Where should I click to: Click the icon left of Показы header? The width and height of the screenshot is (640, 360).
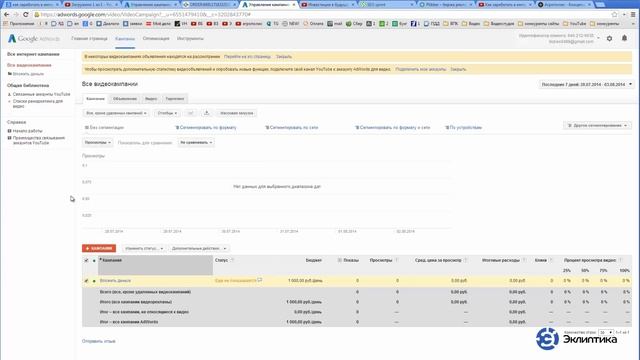(340, 260)
